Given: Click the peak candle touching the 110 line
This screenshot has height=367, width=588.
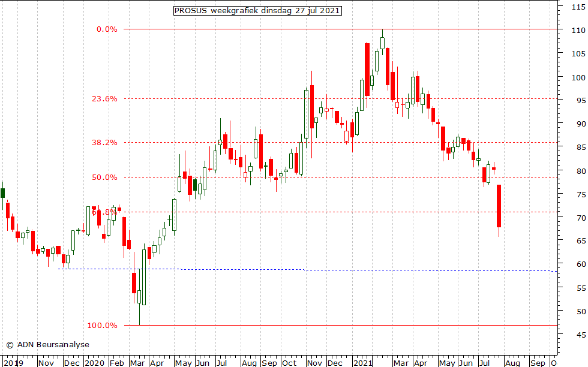Looking at the screenshot, I should pyautogui.click(x=382, y=43).
